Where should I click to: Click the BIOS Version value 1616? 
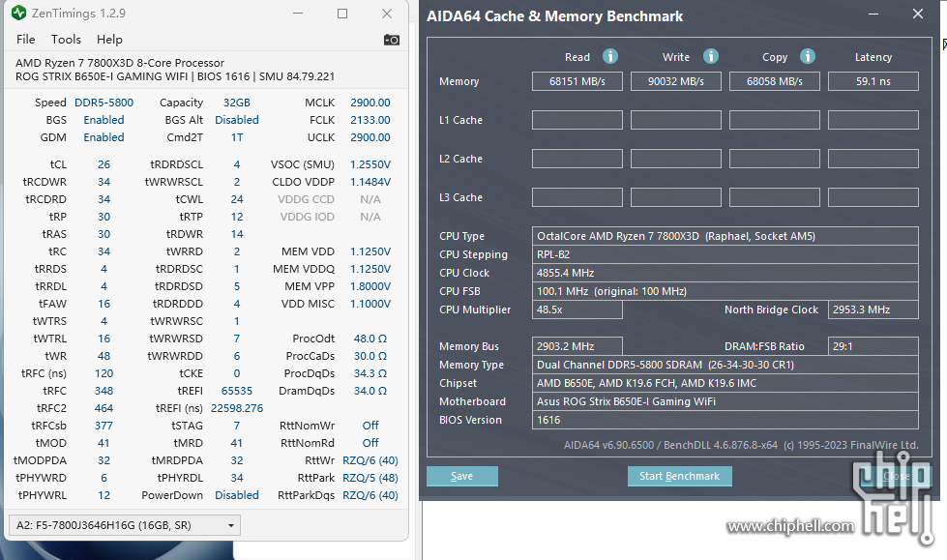coord(725,420)
